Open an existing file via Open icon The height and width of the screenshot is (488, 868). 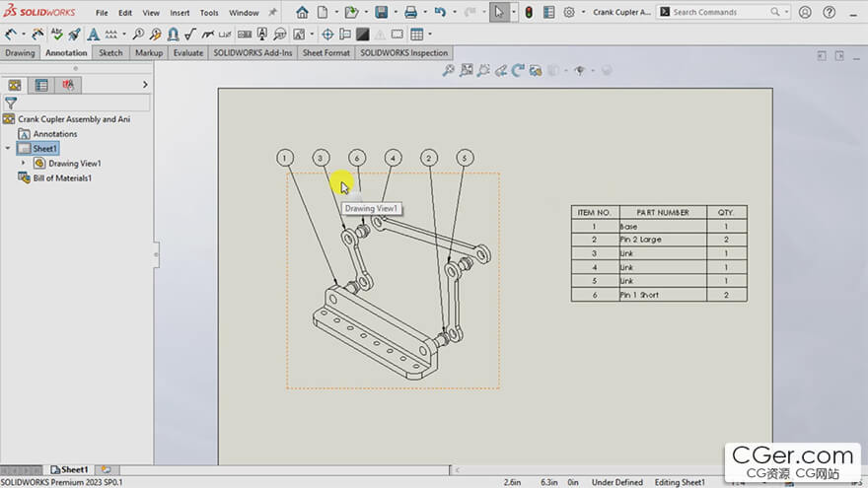[x=351, y=12]
